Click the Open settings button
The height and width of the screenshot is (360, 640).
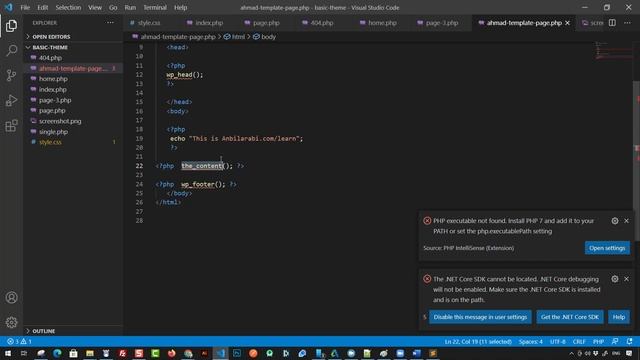click(x=607, y=248)
